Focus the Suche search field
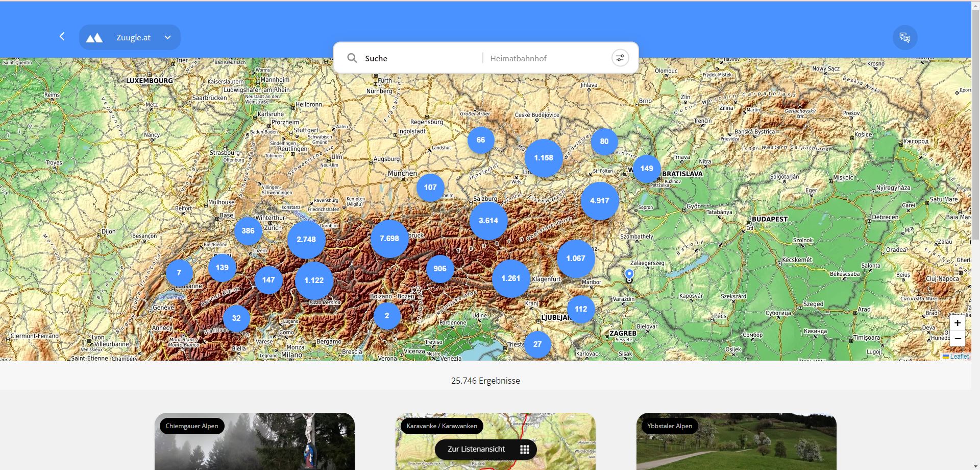 click(419, 58)
